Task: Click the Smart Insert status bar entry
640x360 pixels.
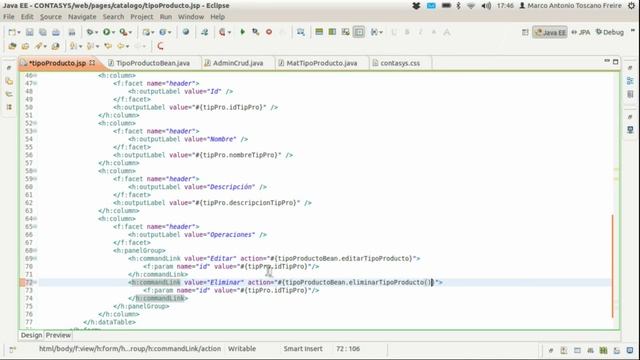Action: (x=303, y=349)
